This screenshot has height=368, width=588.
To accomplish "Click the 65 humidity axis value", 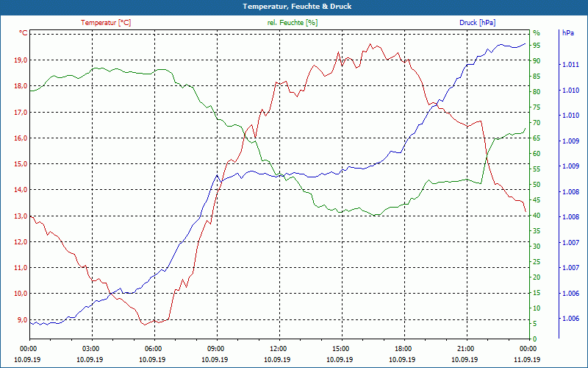I will click(537, 138).
